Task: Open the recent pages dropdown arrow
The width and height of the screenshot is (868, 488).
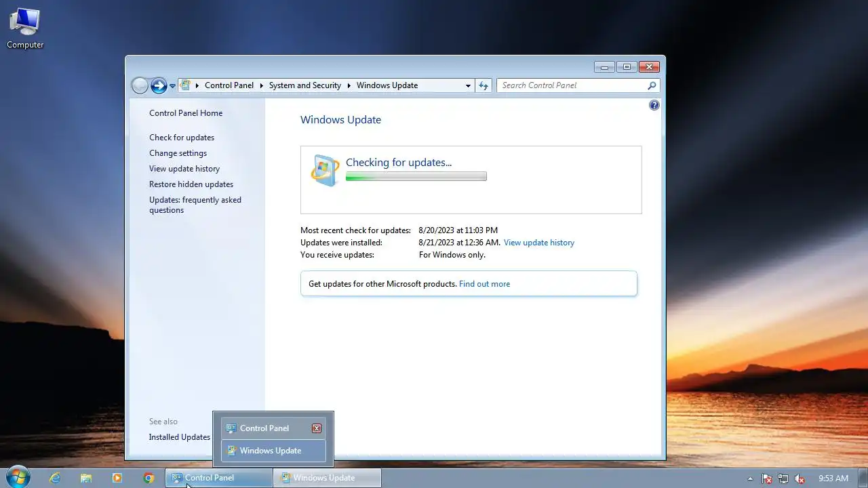Action: coord(172,86)
